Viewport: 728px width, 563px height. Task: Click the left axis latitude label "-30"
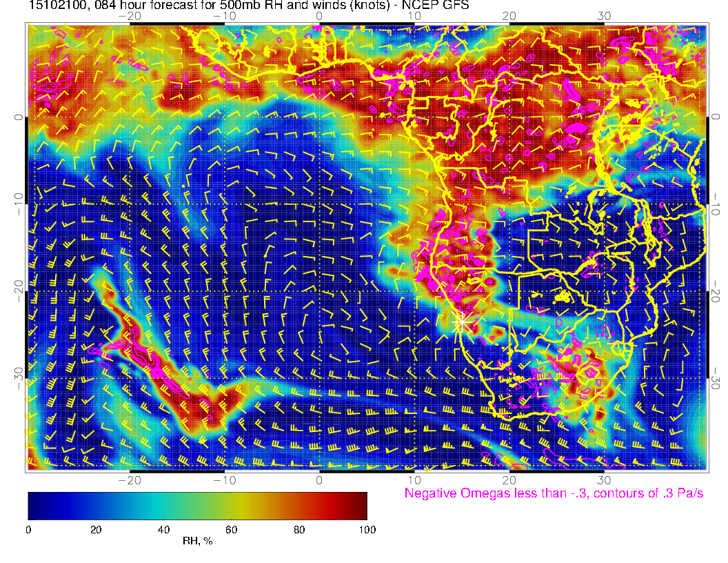(19, 377)
